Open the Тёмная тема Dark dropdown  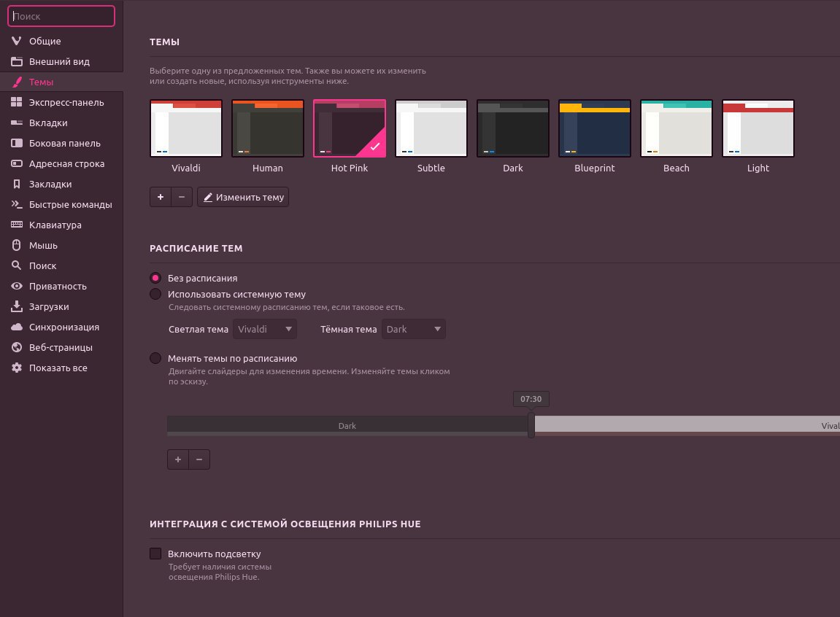click(414, 329)
